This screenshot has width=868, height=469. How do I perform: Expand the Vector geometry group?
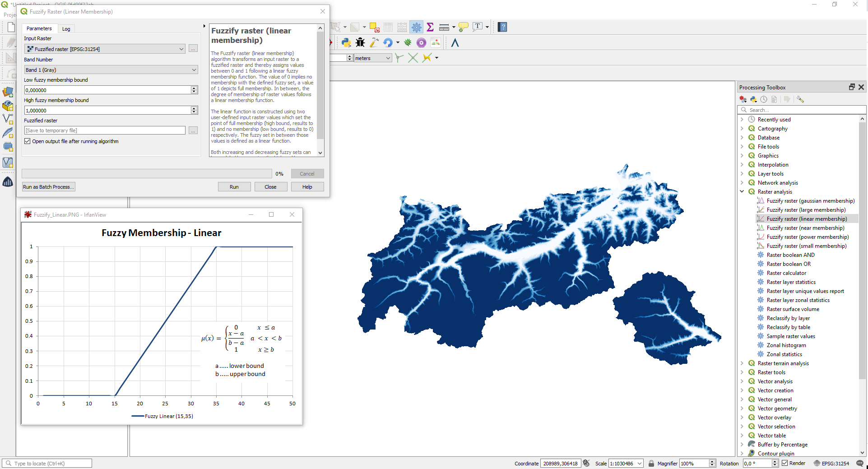click(742, 409)
